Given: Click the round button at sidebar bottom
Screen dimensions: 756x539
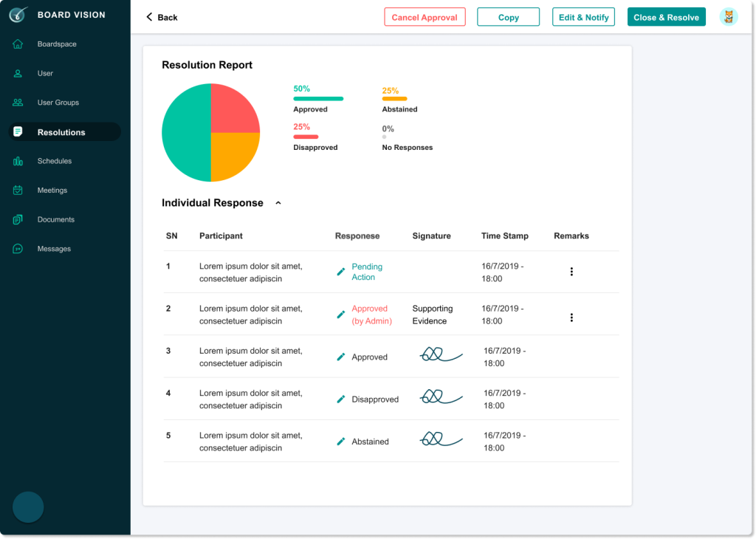Looking at the screenshot, I should click(x=28, y=507).
